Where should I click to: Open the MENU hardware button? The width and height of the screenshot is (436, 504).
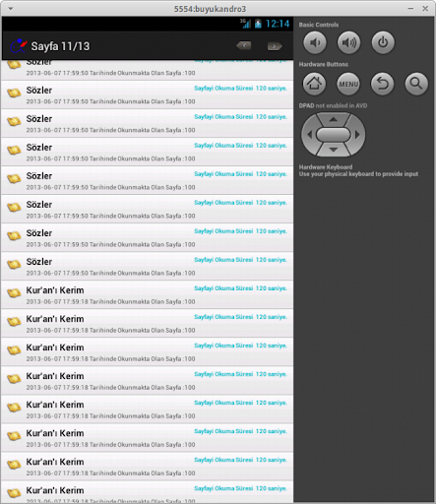tap(348, 84)
